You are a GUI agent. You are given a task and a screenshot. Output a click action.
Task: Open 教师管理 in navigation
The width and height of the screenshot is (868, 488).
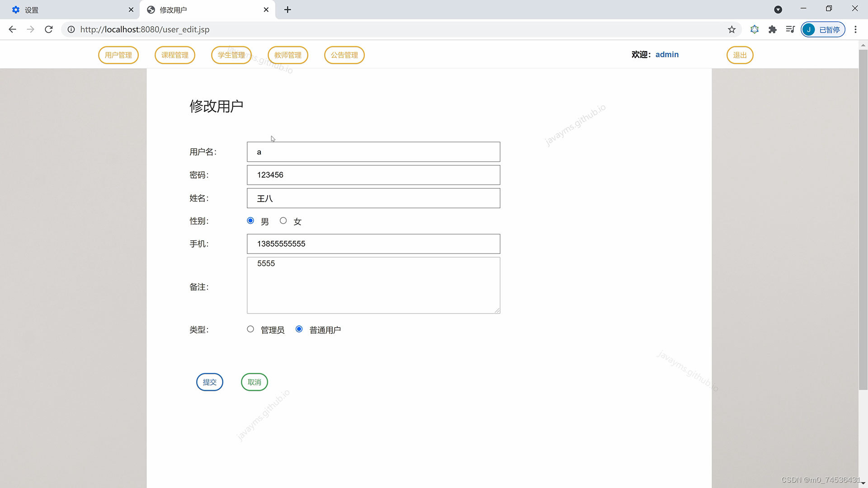tap(288, 55)
